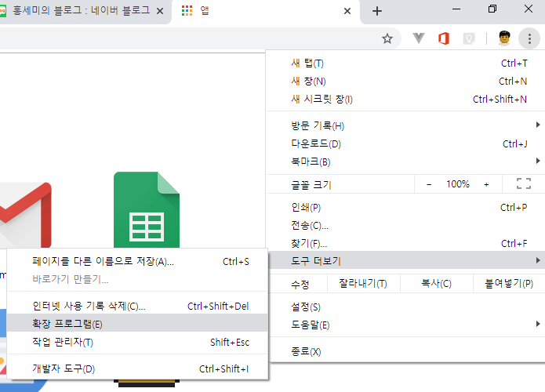Select 인터넷 사용 기록 삭제(C)...
Image resolution: width=545 pixels, height=392 pixels.
137,307
